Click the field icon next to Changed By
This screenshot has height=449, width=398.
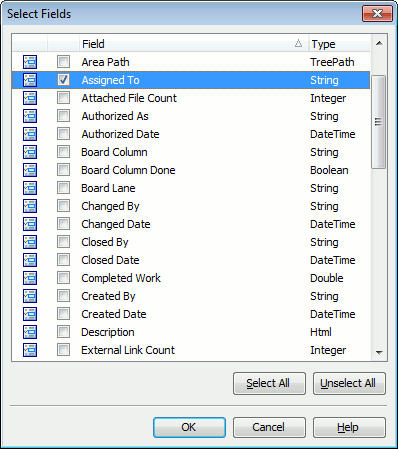click(30, 206)
